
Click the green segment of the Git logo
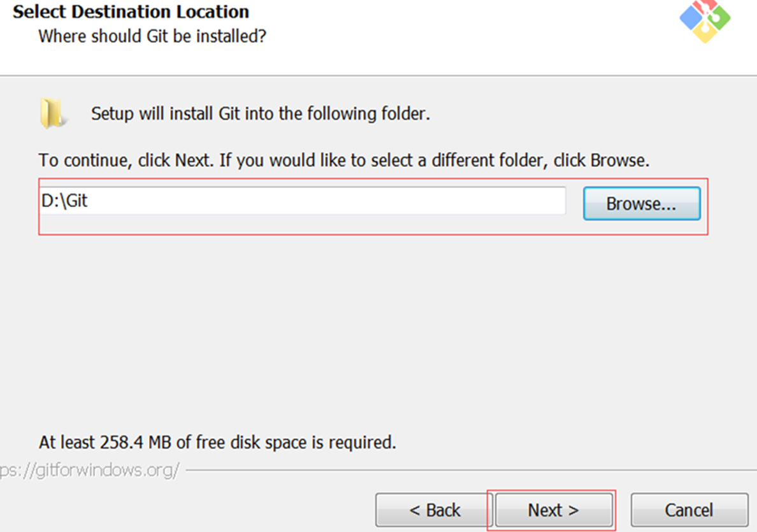tap(720, 18)
